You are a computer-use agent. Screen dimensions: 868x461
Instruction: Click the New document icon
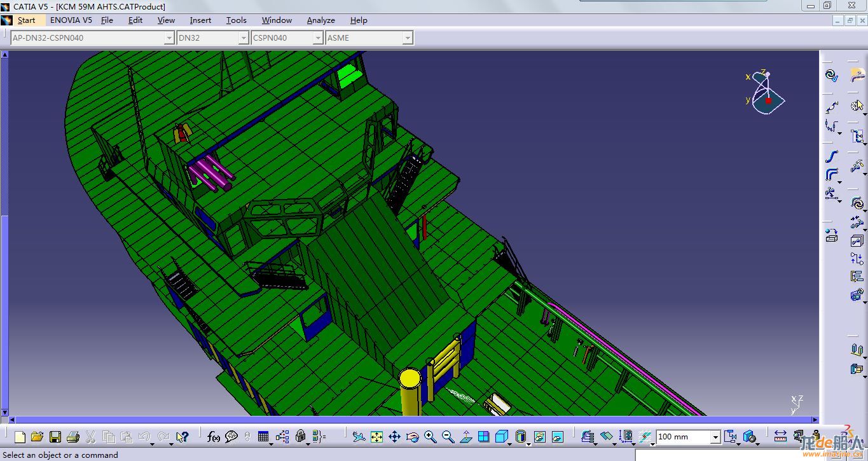pyautogui.click(x=20, y=437)
